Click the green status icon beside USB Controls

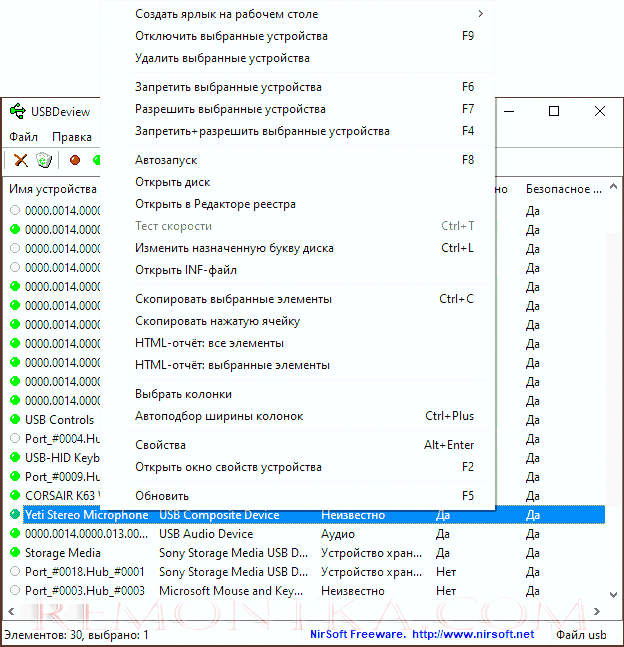coord(15,420)
